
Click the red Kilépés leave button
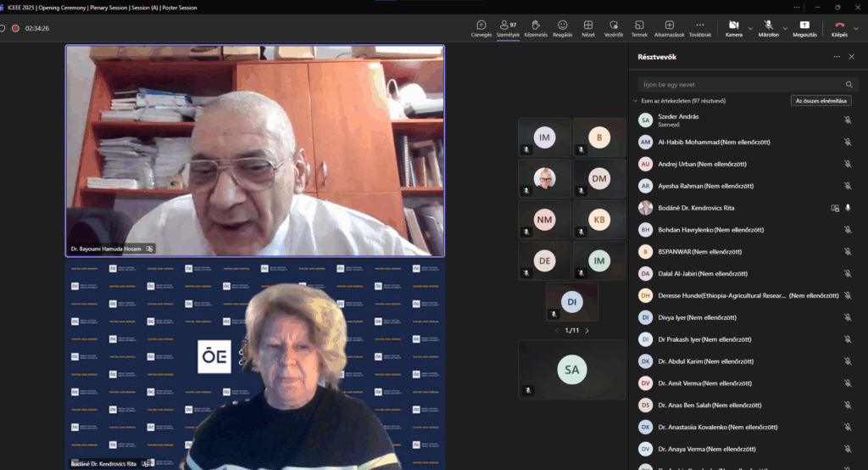839,26
